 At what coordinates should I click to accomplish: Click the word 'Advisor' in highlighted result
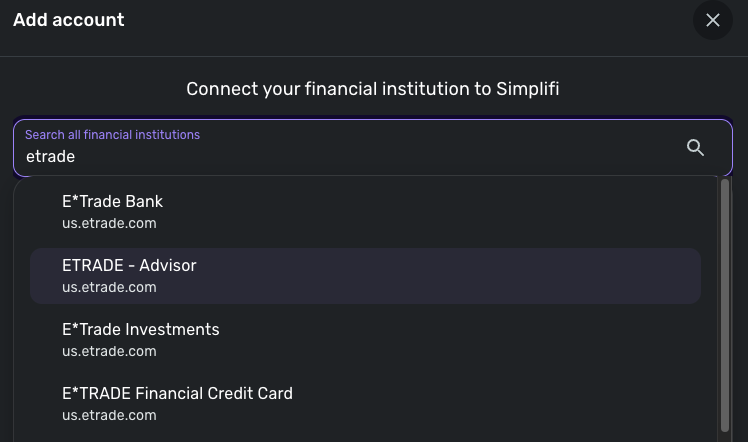[x=168, y=266]
